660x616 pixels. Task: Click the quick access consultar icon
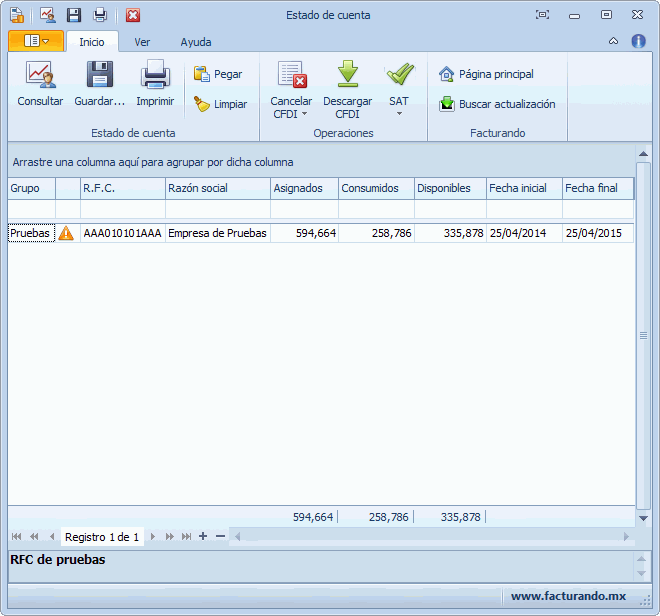point(48,15)
